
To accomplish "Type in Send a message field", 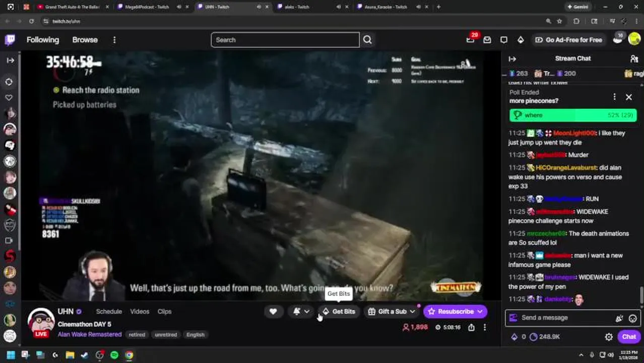I will point(573,318).
